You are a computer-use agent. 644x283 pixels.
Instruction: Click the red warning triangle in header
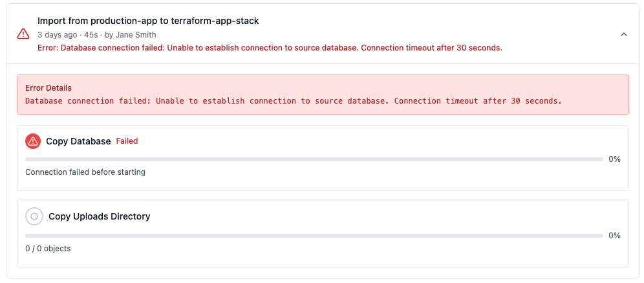[23, 34]
